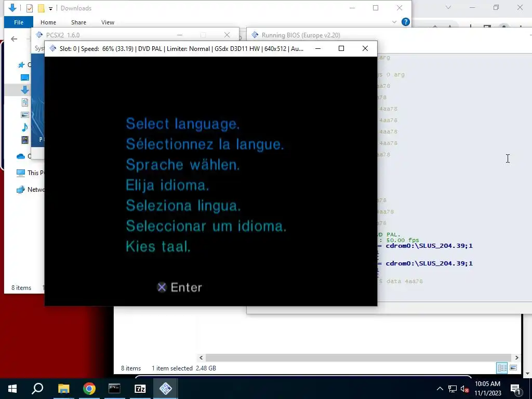
Task: Open Chrome tab search chevron at top right
Action: coord(448,7)
